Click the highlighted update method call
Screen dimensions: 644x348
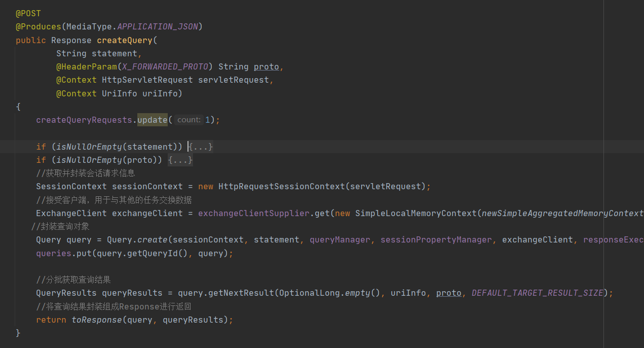[153, 120]
